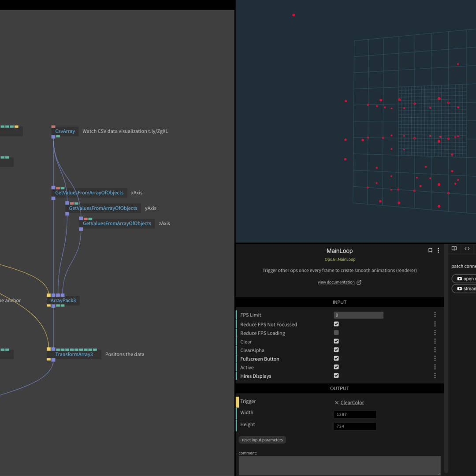Click the external link icon after view documentation
Screen dimensions: 476x476
[359, 283]
